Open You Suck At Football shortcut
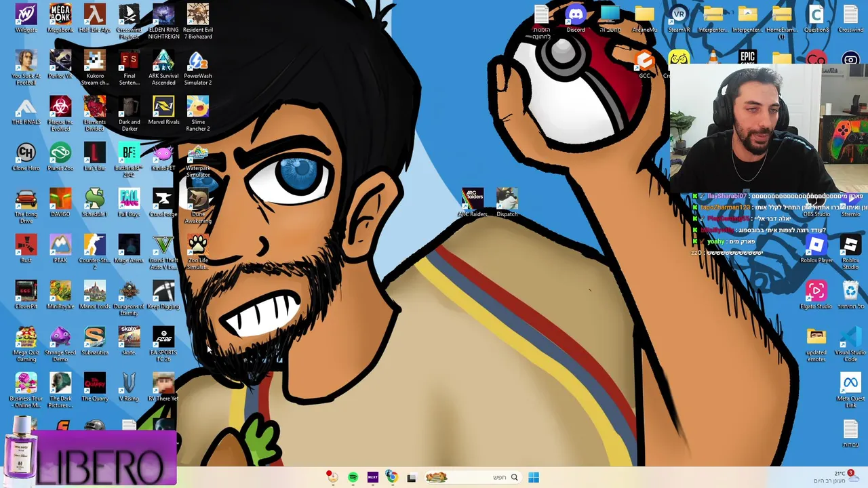Image resolution: width=868 pixels, height=488 pixels. [26, 67]
